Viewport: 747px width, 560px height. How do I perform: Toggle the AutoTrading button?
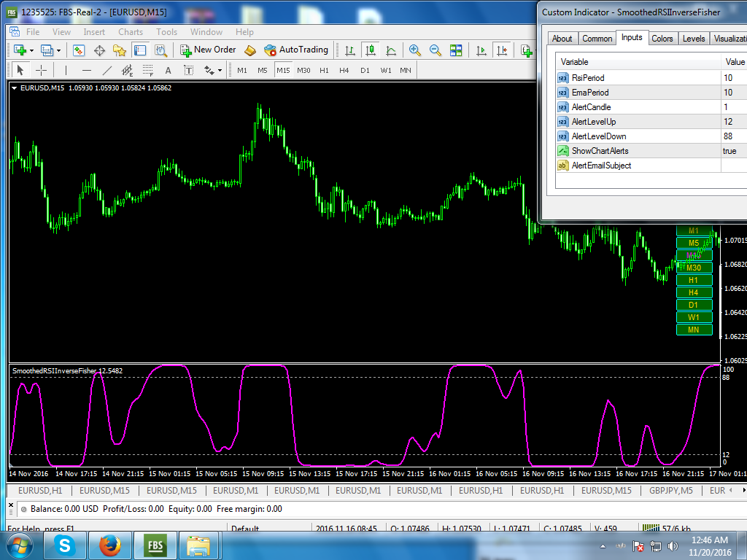tap(296, 50)
